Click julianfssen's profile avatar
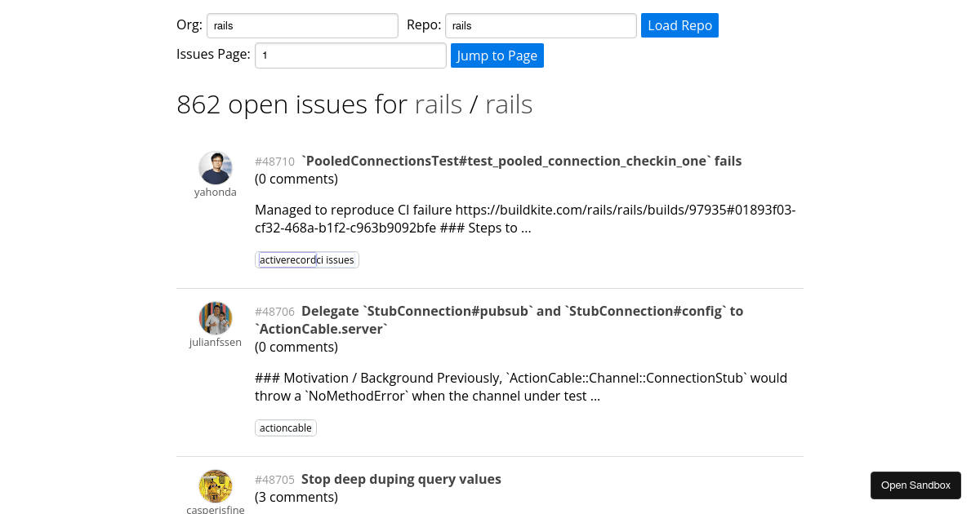 pos(215,317)
